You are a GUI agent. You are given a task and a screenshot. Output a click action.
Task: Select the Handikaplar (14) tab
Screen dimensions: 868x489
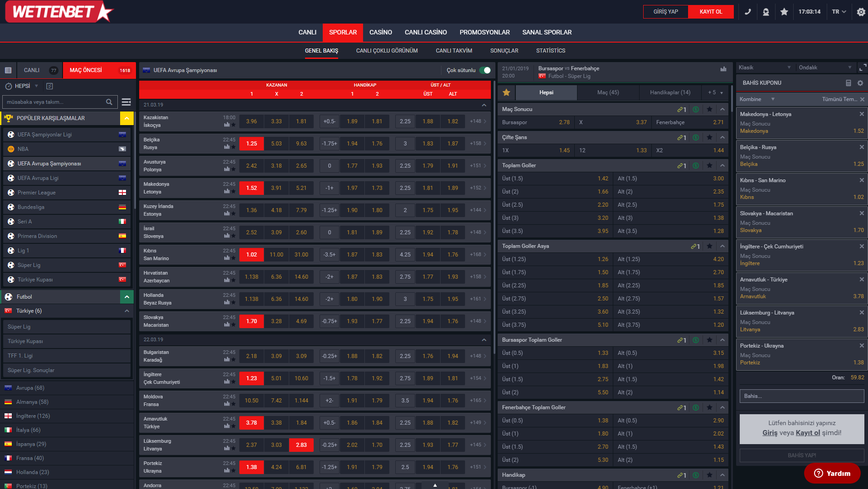coord(670,92)
